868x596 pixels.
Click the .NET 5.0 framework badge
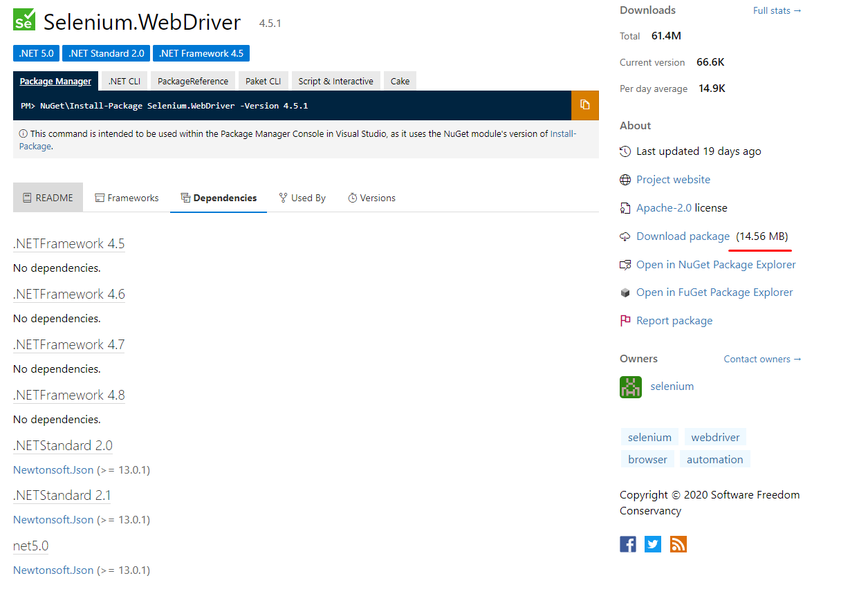tap(36, 53)
